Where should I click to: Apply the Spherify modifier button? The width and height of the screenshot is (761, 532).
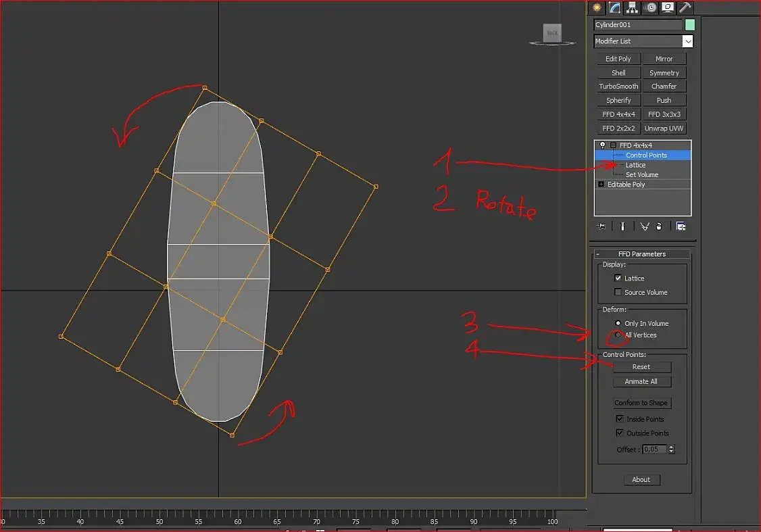point(618,101)
